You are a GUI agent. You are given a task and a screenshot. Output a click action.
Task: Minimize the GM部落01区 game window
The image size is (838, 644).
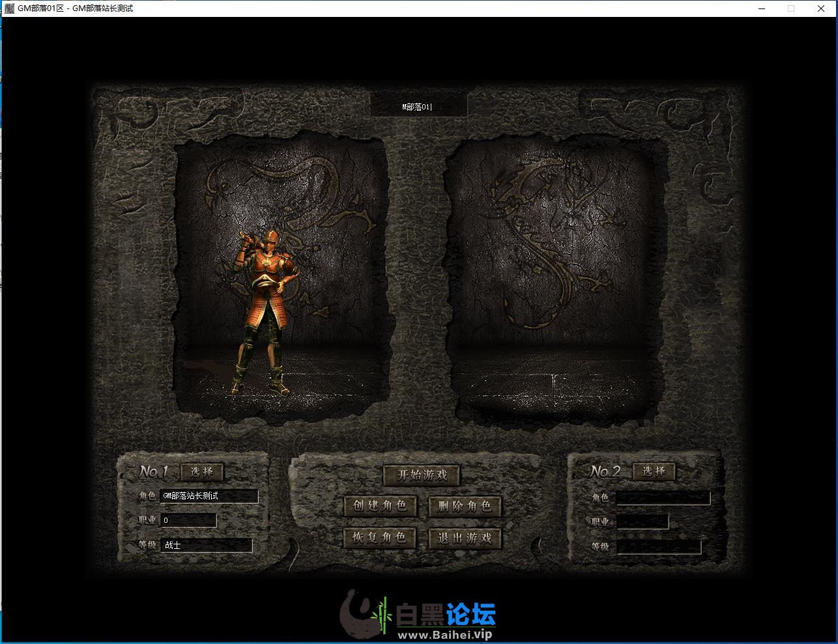pyautogui.click(x=762, y=8)
